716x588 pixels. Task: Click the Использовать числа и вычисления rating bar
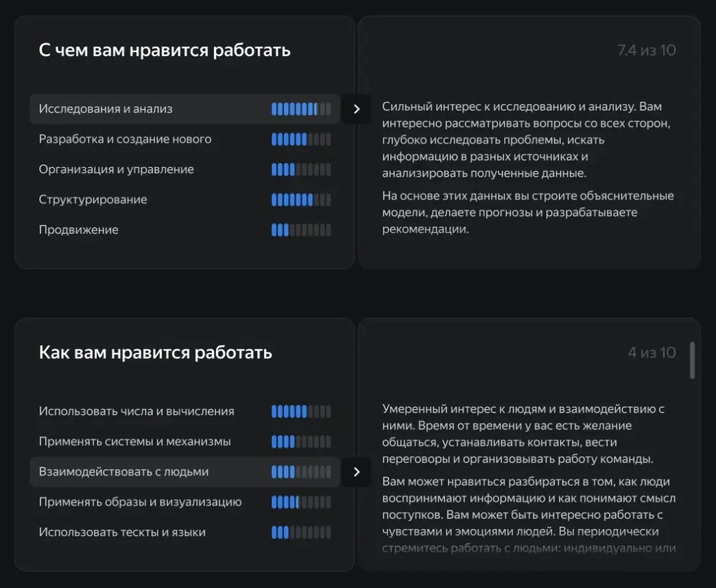301,412
